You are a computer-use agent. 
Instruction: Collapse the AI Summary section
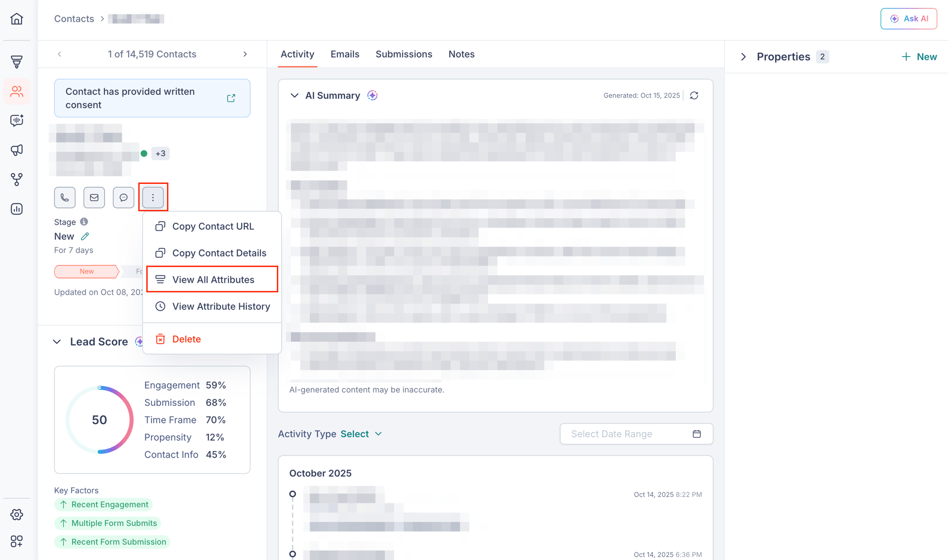294,95
